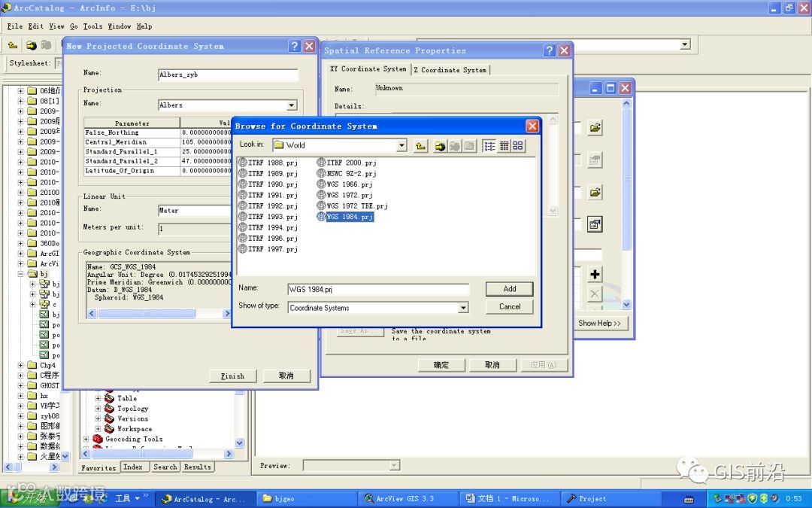
Task: Open the Preview dropdown
Action: pyautogui.click(x=395, y=466)
